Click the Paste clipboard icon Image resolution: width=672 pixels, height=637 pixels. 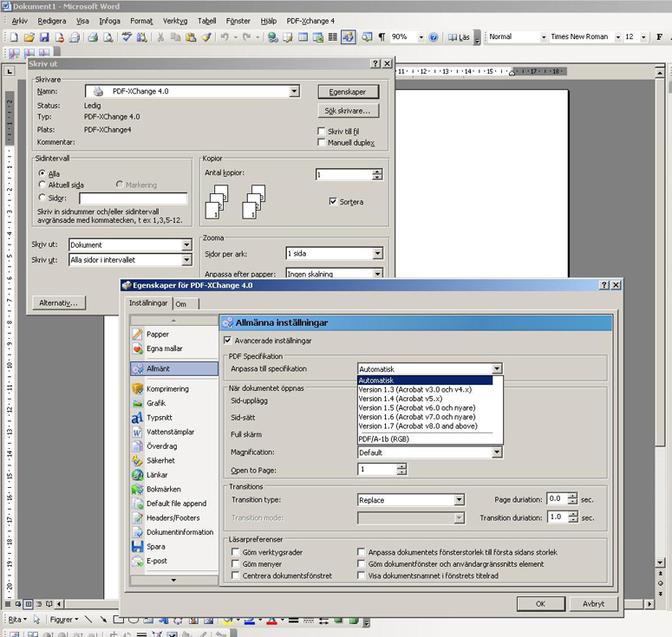[x=191, y=37]
